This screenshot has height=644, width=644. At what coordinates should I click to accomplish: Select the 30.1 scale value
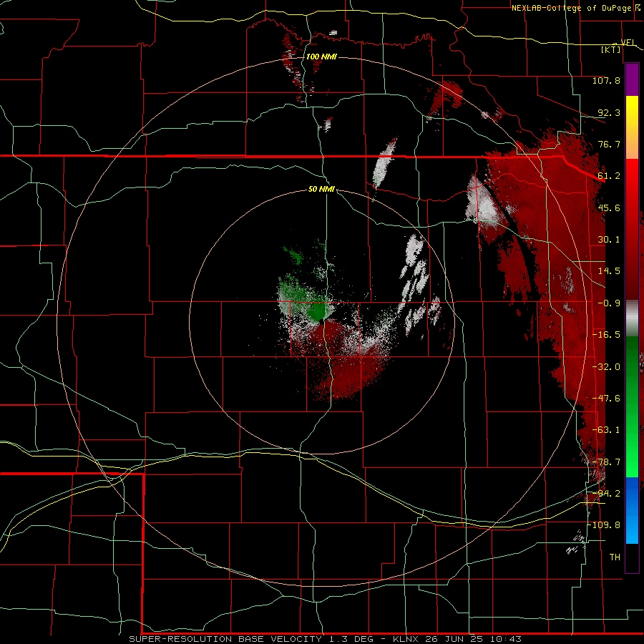coord(609,240)
